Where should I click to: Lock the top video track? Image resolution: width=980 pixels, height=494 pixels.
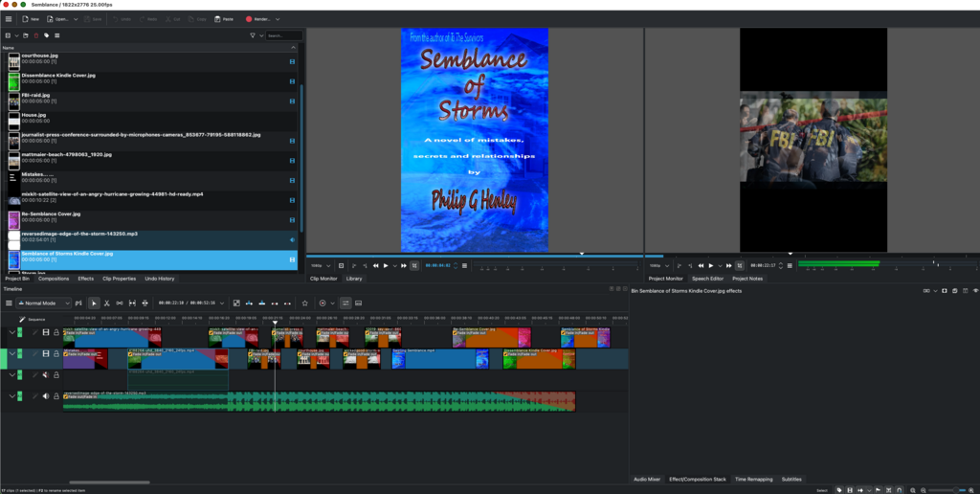56,332
